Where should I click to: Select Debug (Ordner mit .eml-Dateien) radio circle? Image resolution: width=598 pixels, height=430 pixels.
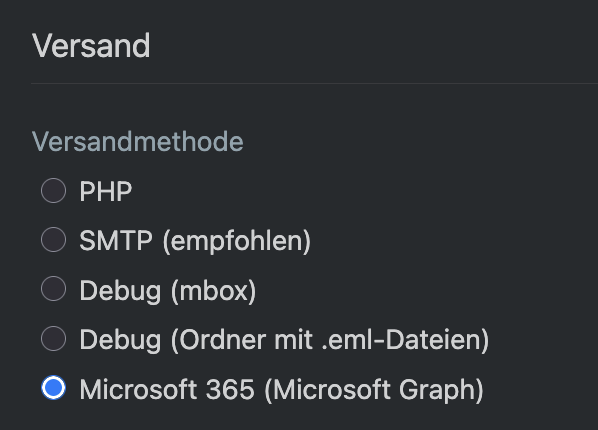point(53,338)
